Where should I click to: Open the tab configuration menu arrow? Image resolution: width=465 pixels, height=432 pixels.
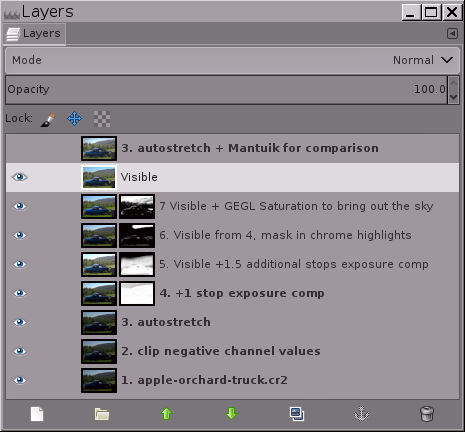pos(452,34)
